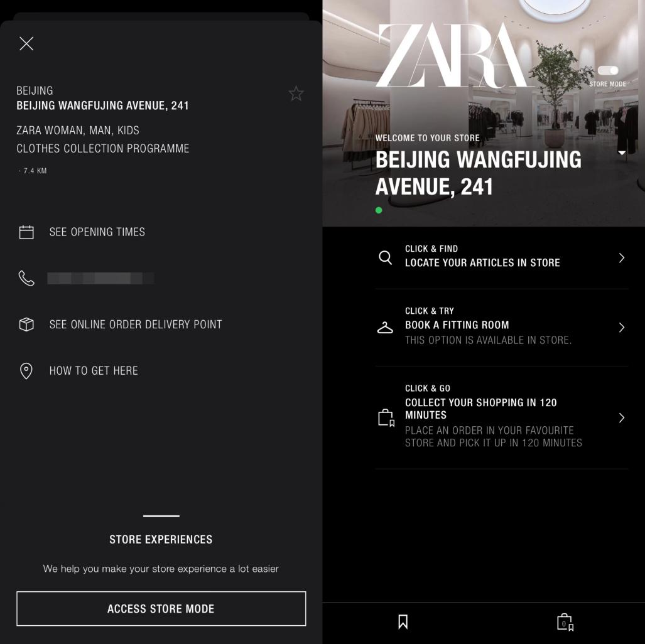Click the green dot indicator under the store name
Viewport: 645px width, 644px height.
coord(379,210)
